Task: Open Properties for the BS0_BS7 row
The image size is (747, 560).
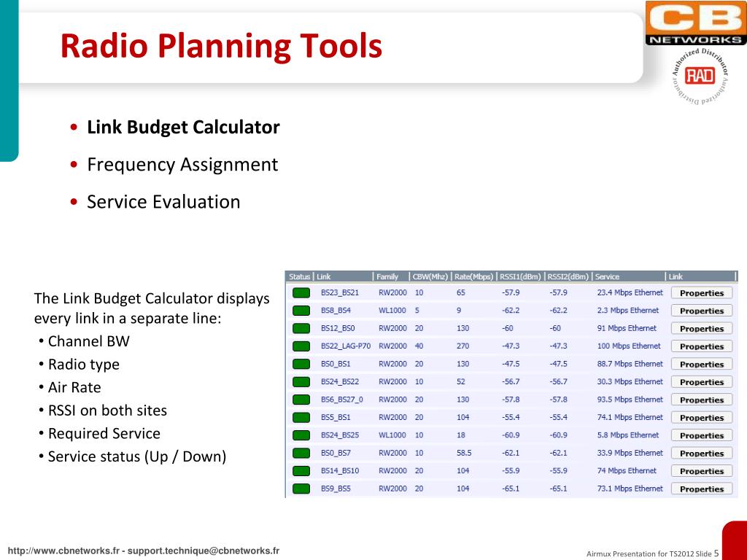Action: (701, 453)
